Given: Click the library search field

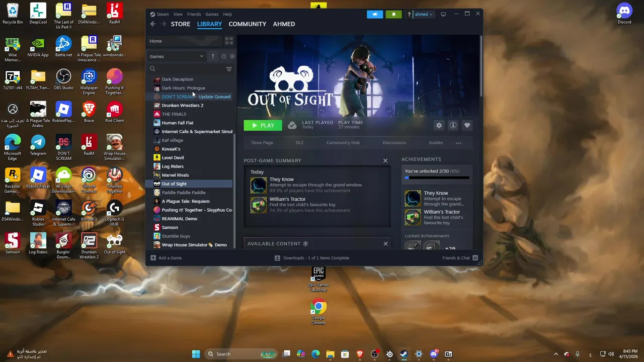Looking at the screenshot, I should point(190,69).
